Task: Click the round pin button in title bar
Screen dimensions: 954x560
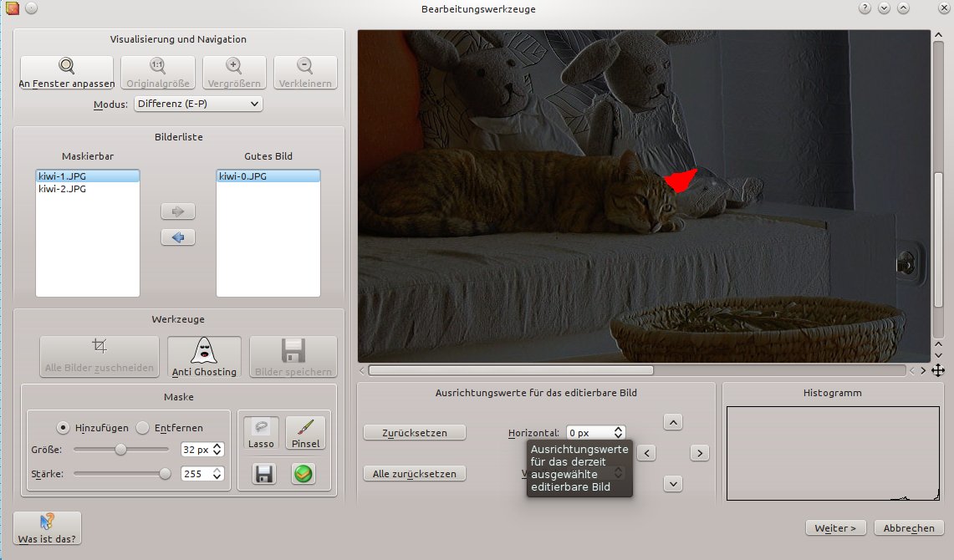Action: click(x=32, y=8)
